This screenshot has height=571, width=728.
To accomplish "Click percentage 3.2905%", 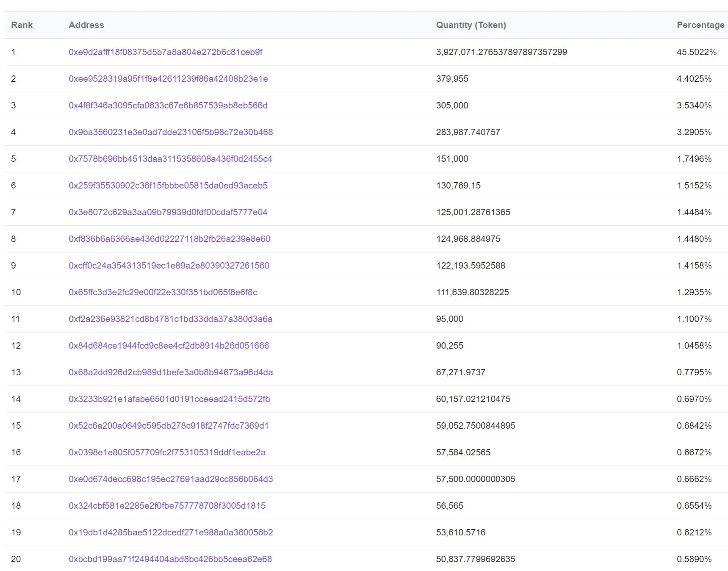I will pyautogui.click(x=694, y=132).
